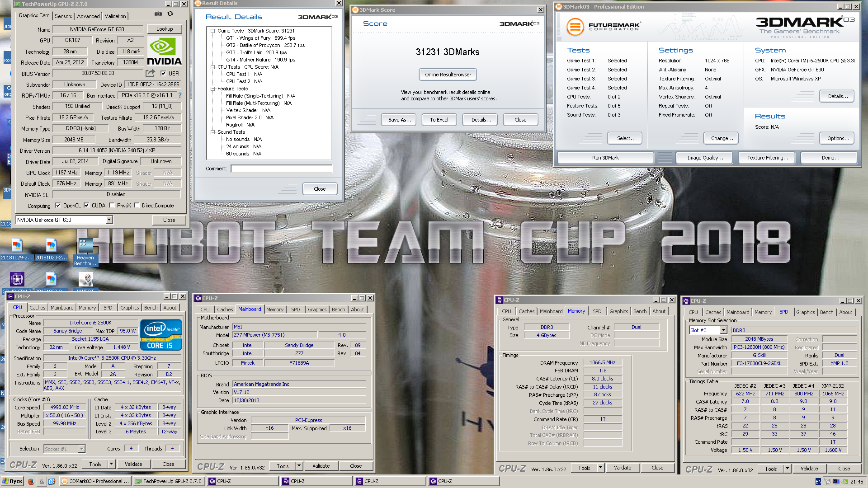Click the System Details button in 3DMark03
The width and height of the screenshot is (868, 488).
[x=838, y=96]
